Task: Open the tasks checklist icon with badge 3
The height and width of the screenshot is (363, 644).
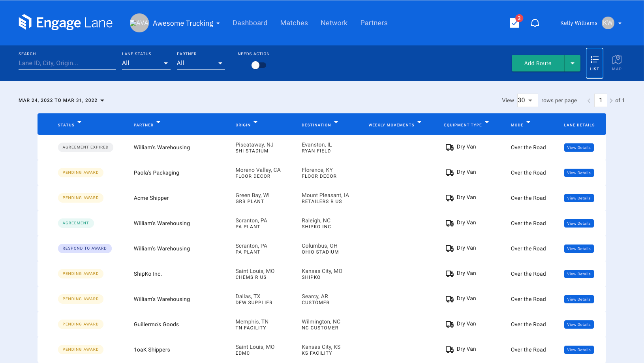Action: pos(514,23)
